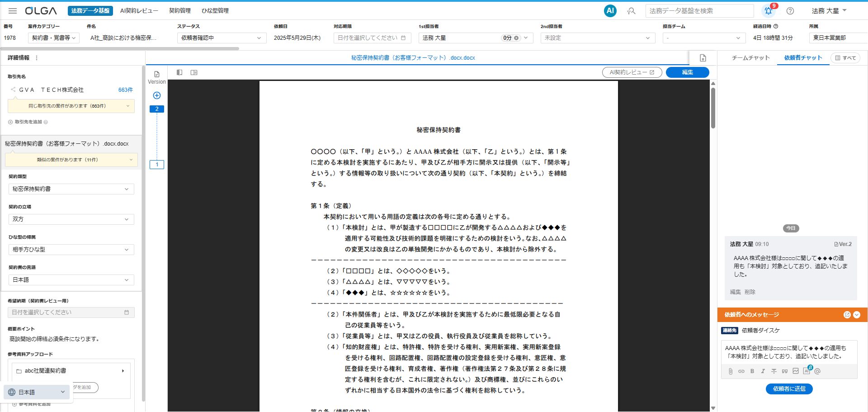Viewport: 868px width, 412px height.
Task: Click the blue 編集 button
Action: tap(688, 72)
